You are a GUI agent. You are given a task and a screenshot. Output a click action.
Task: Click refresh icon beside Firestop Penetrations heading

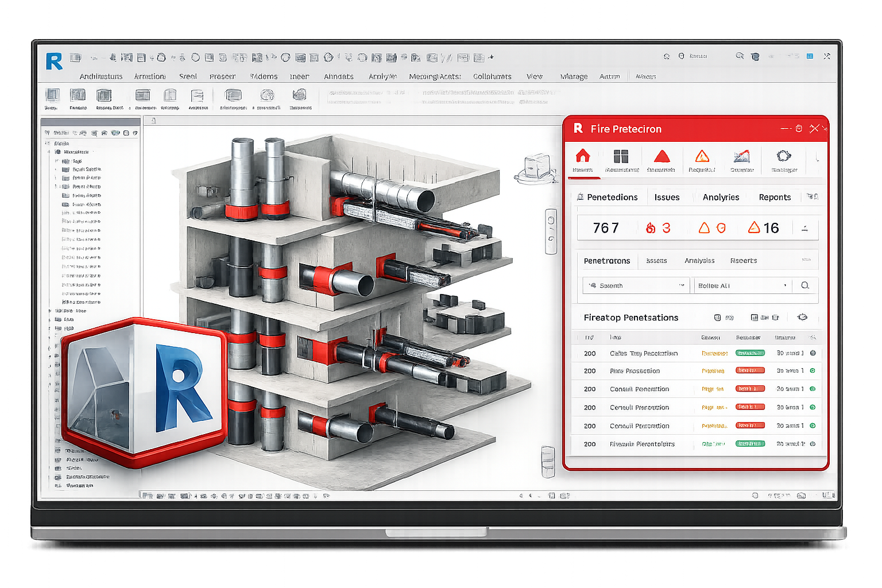pos(802,317)
